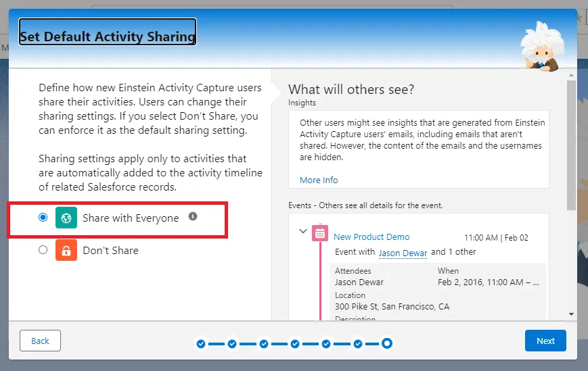Select the Don't Share radio button
Image resolution: width=588 pixels, height=371 pixels.
43,250
